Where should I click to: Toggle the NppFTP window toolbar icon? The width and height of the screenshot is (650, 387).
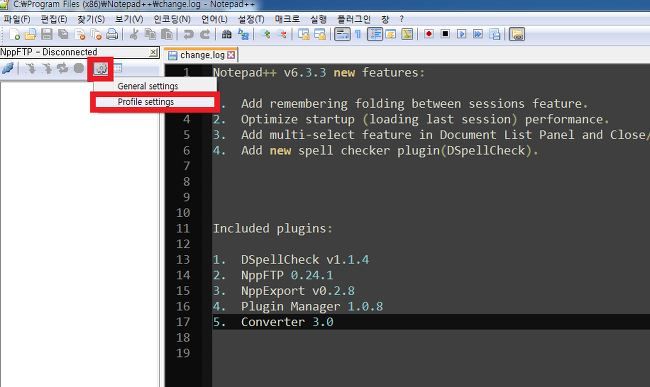pyautogui.click(x=517, y=34)
